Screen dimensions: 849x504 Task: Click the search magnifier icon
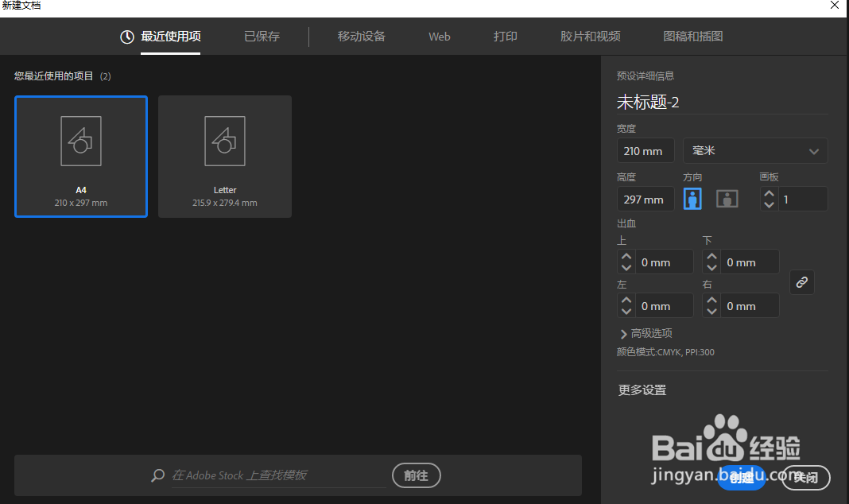point(157,475)
